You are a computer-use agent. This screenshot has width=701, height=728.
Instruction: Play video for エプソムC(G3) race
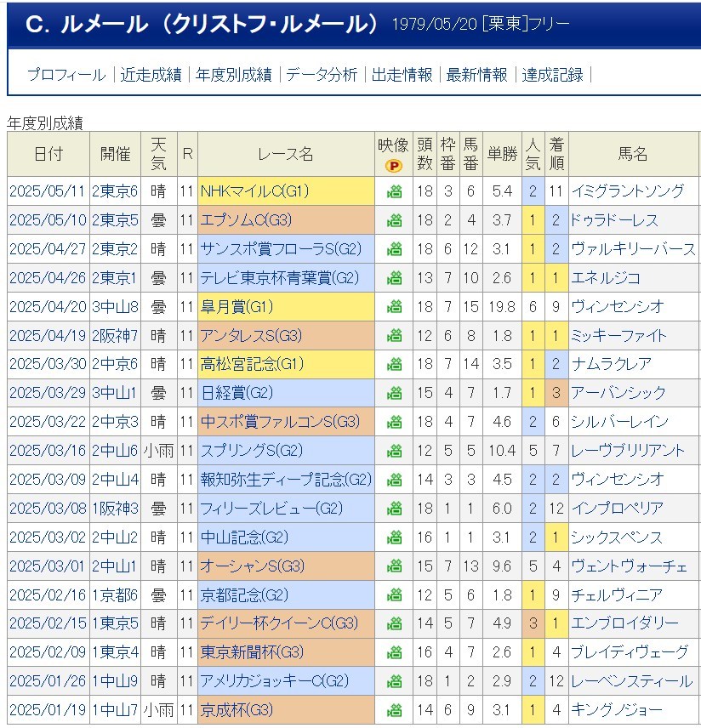click(394, 220)
